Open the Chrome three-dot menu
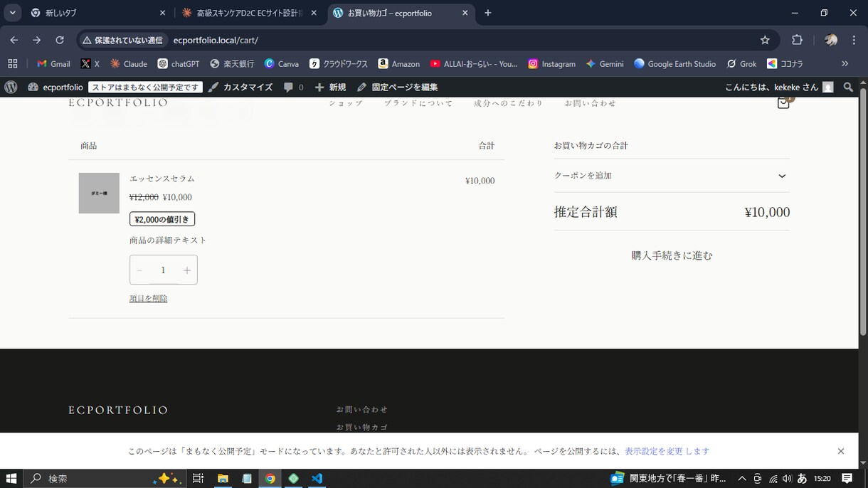 pos(854,40)
